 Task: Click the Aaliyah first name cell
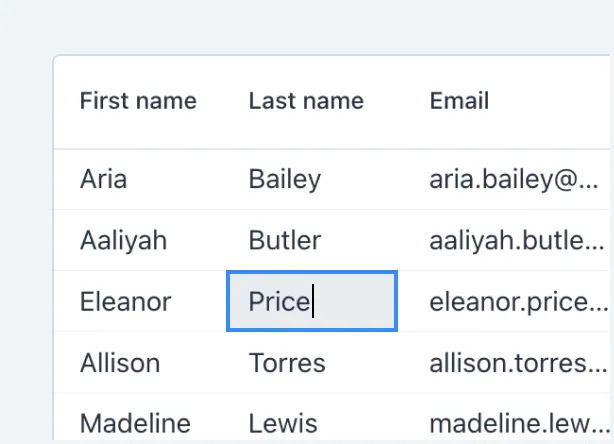point(123,241)
